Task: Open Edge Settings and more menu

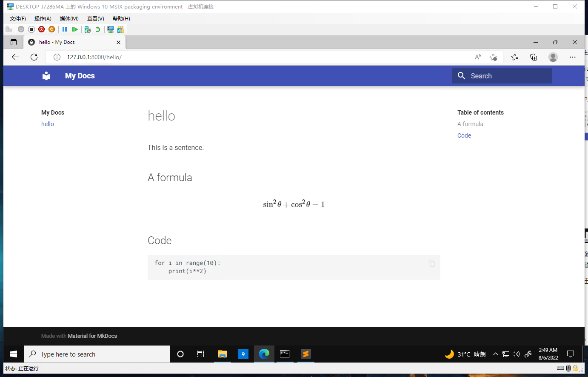Action: tap(572, 57)
